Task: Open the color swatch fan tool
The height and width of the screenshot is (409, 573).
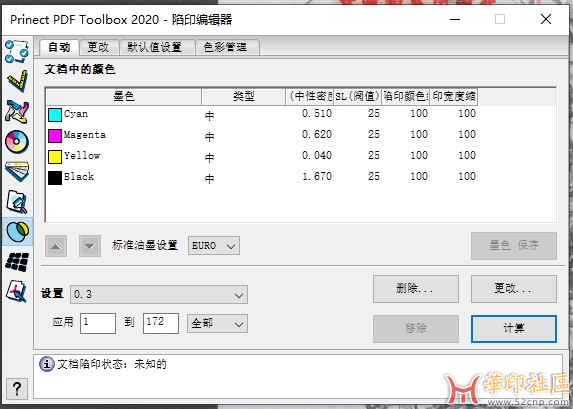Action: click(x=17, y=171)
